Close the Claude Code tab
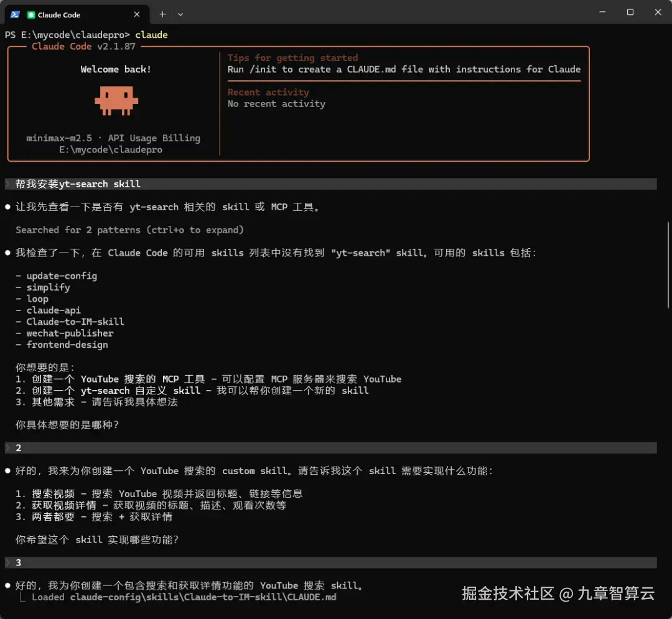Screen dimensions: 672x619 [x=137, y=14]
